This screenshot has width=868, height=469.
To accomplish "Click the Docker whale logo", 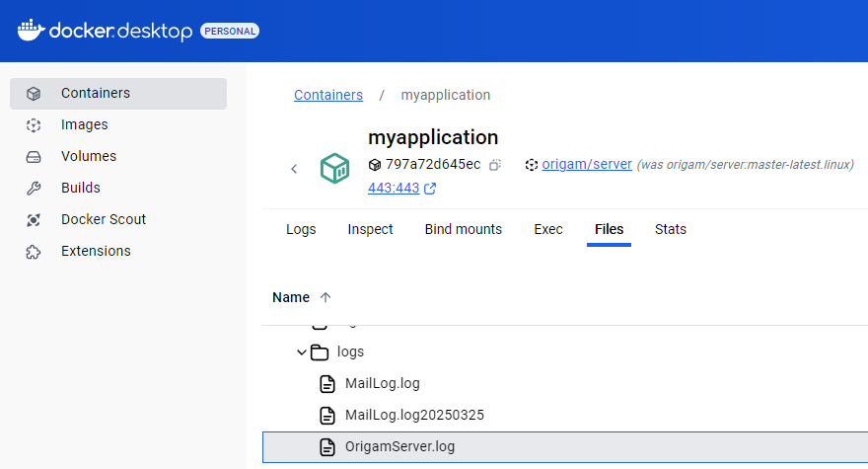I will coord(31,30).
